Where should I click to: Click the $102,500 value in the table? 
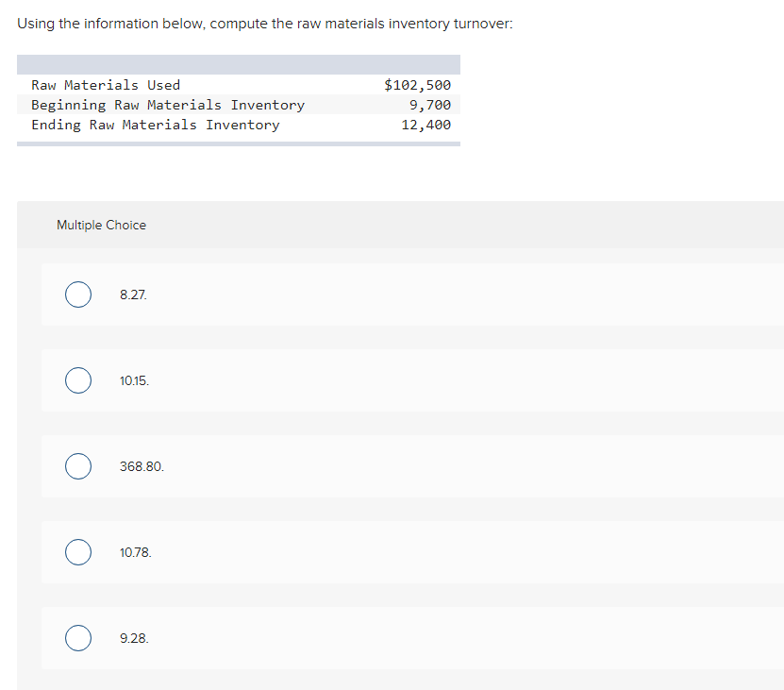click(x=417, y=85)
